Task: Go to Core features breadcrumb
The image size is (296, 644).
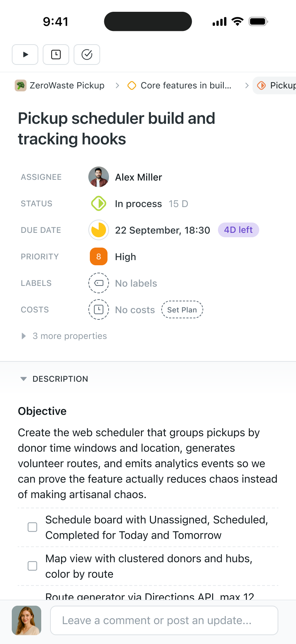Action: coord(180,85)
